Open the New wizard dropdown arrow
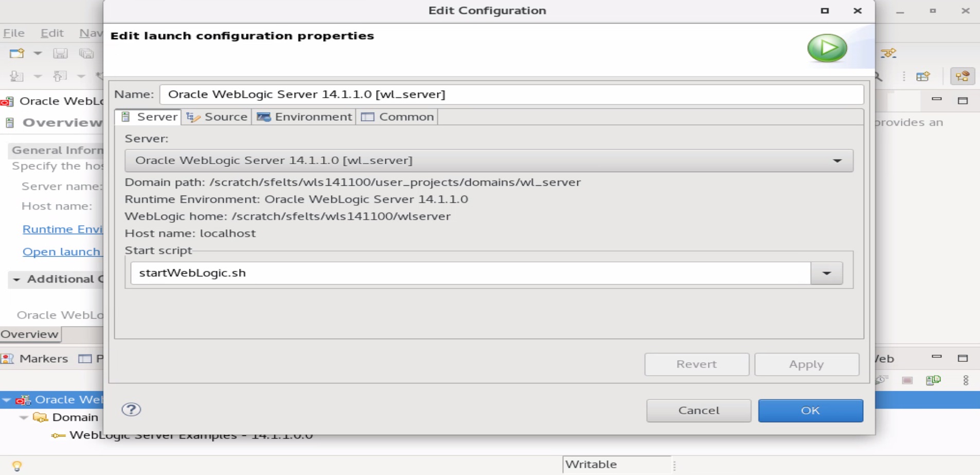The height and width of the screenshot is (475, 980). click(38, 53)
